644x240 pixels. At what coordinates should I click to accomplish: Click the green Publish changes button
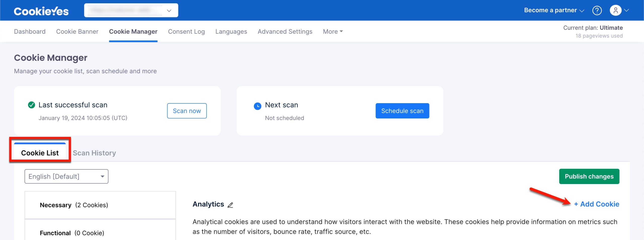589,176
